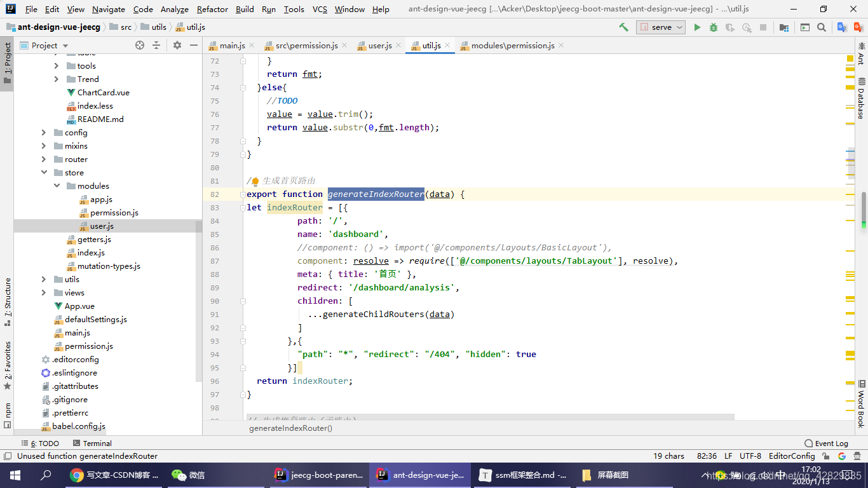Click the lightbulb intention icon at line 81

(255, 181)
